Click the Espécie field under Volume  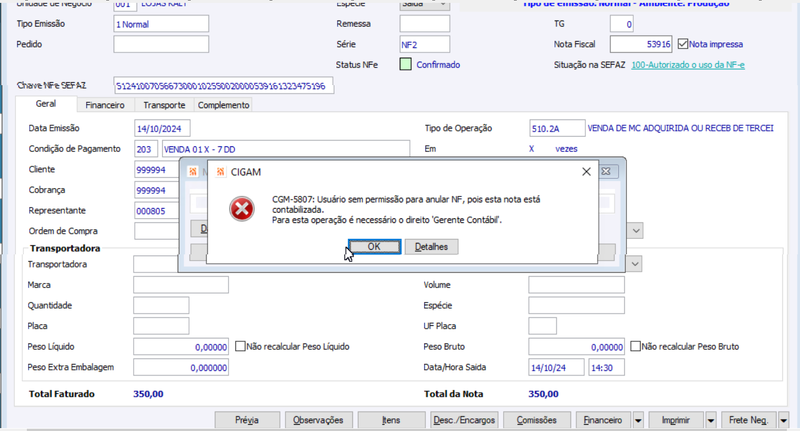(577, 306)
